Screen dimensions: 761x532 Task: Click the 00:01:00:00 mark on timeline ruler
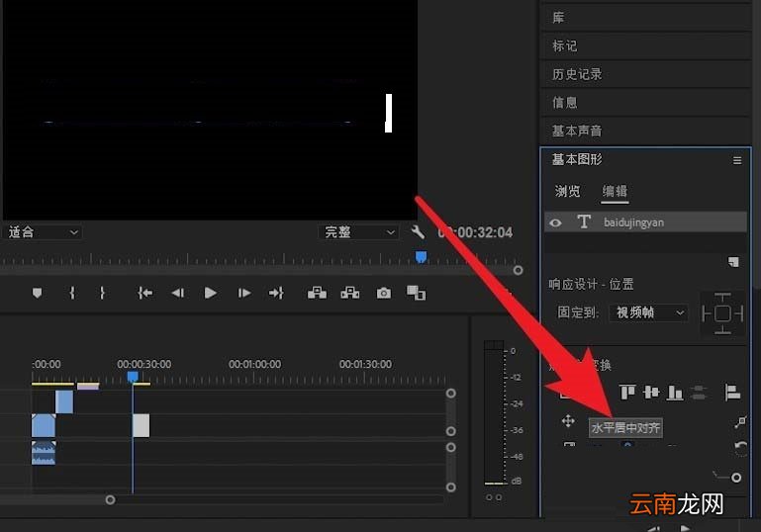click(254, 364)
